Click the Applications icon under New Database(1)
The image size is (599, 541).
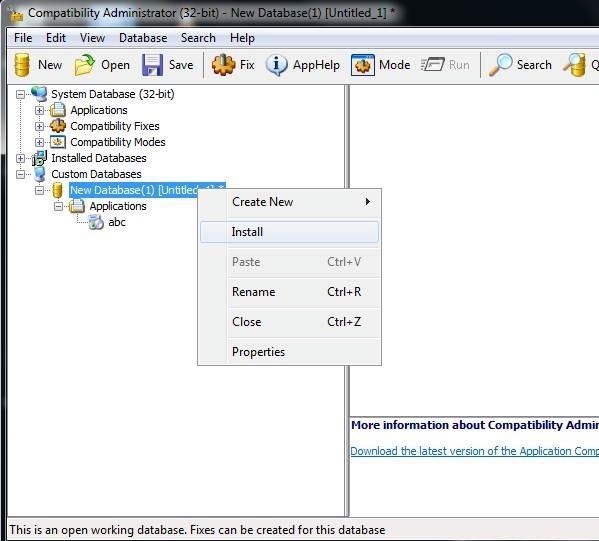click(x=77, y=206)
